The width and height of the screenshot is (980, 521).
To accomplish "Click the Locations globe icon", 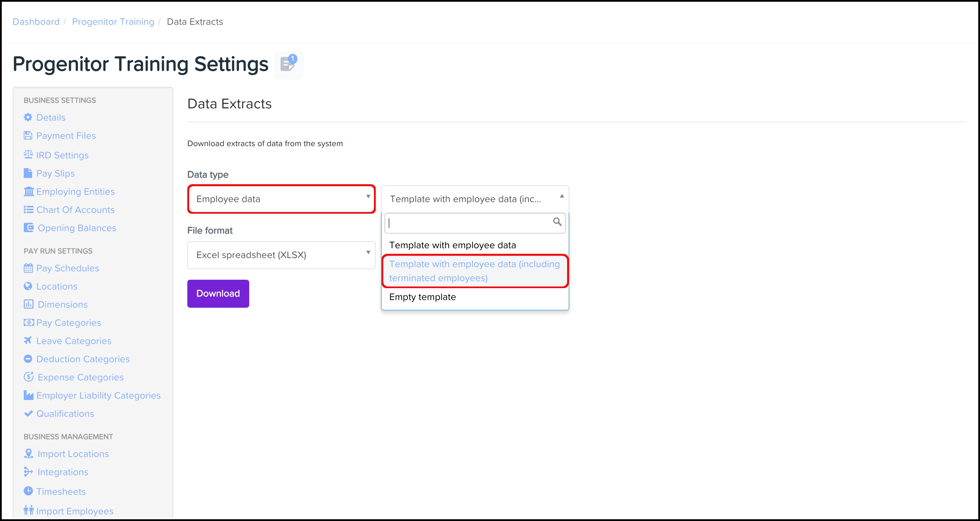I will [28, 286].
